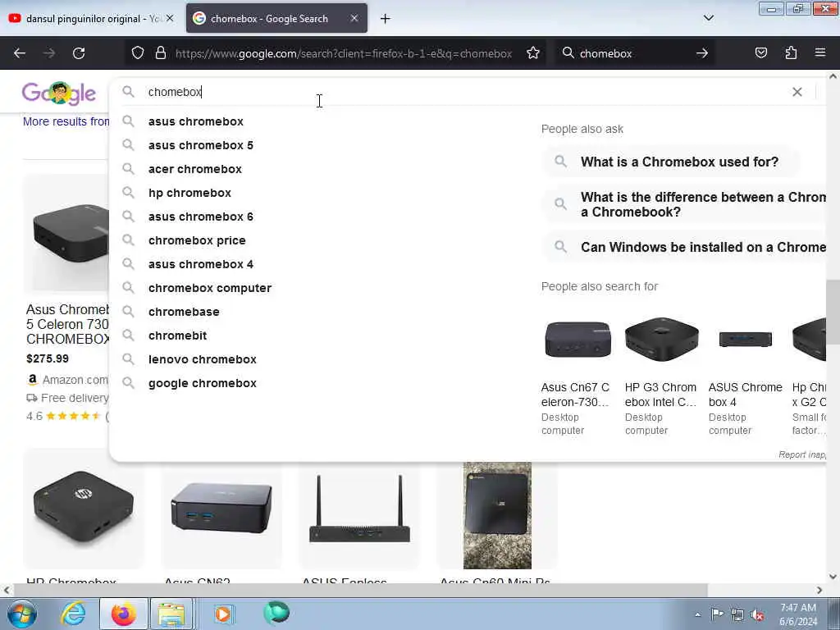Screen dimensions: 840x630
Task: Click the $275.99 price text
Action: (47, 359)
